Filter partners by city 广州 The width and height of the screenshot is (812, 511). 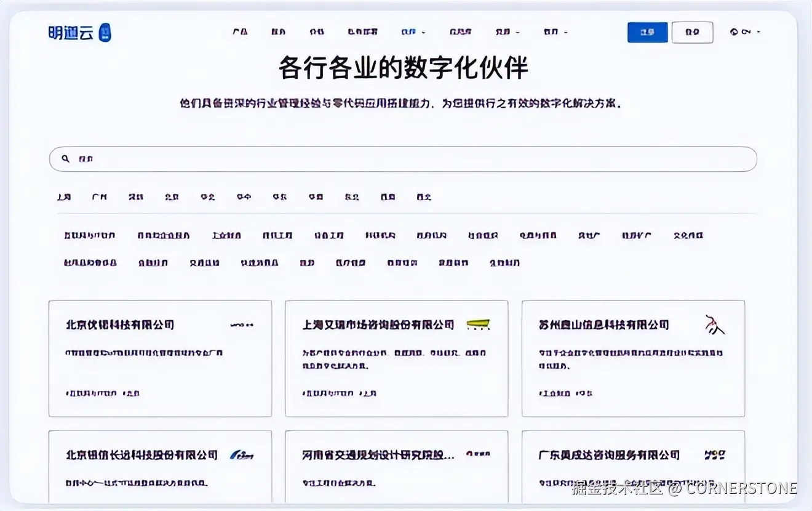pyautogui.click(x=100, y=197)
